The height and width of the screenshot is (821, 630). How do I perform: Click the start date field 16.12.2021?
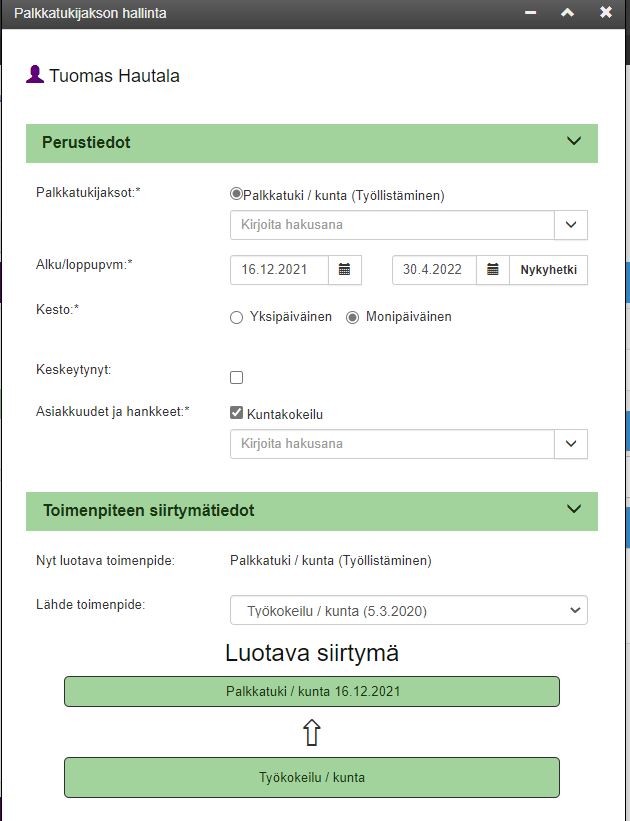(280, 270)
